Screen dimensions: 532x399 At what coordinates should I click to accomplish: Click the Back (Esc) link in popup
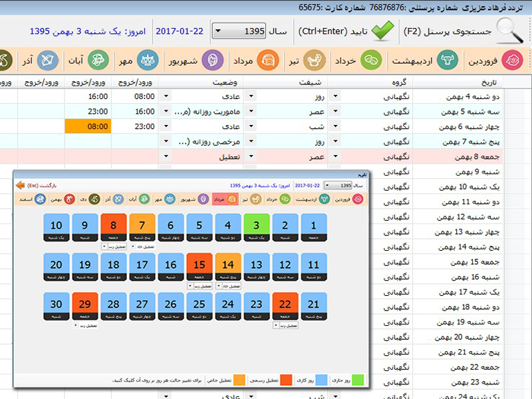[x=42, y=186]
